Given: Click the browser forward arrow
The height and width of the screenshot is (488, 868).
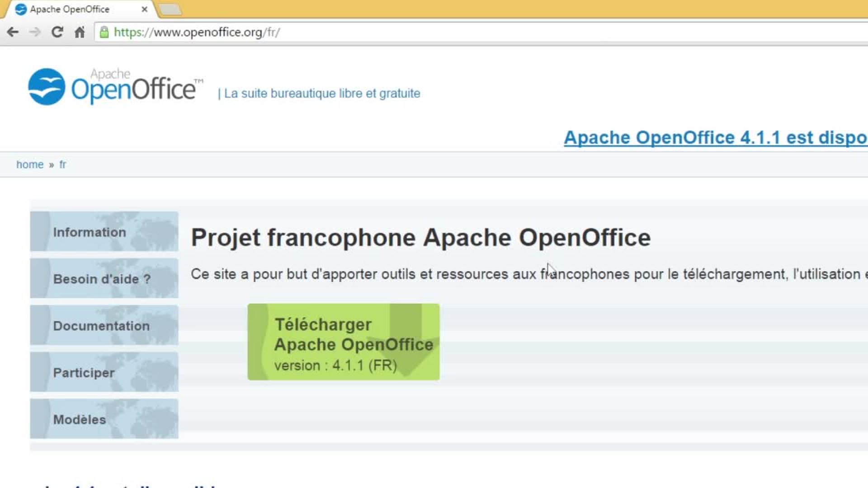Looking at the screenshot, I should (x=35, y=32).
